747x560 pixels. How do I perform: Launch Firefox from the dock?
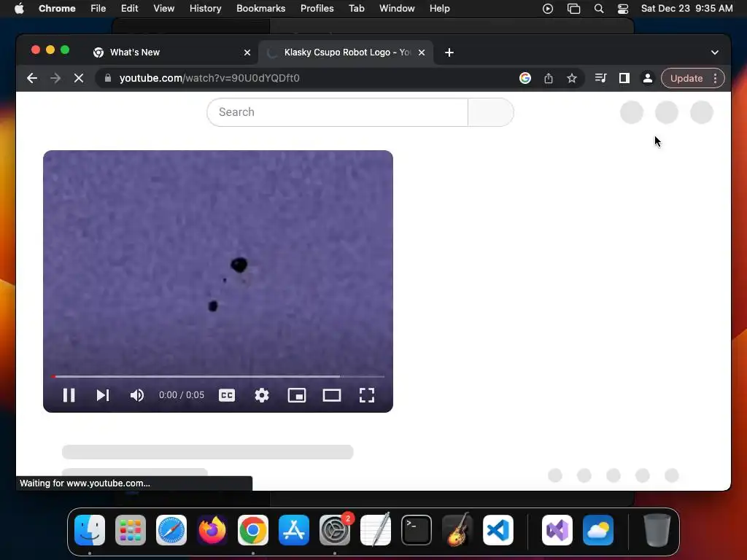tap(212, 530)
